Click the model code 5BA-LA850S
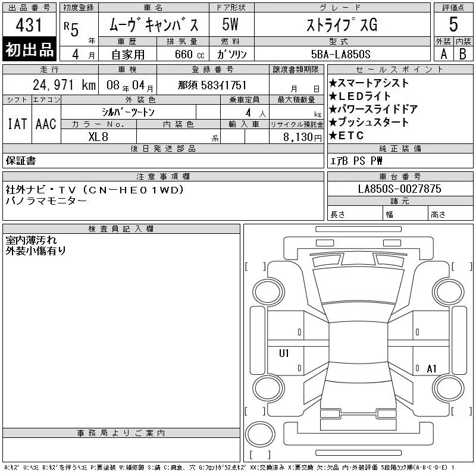 (x=340, y=54)
